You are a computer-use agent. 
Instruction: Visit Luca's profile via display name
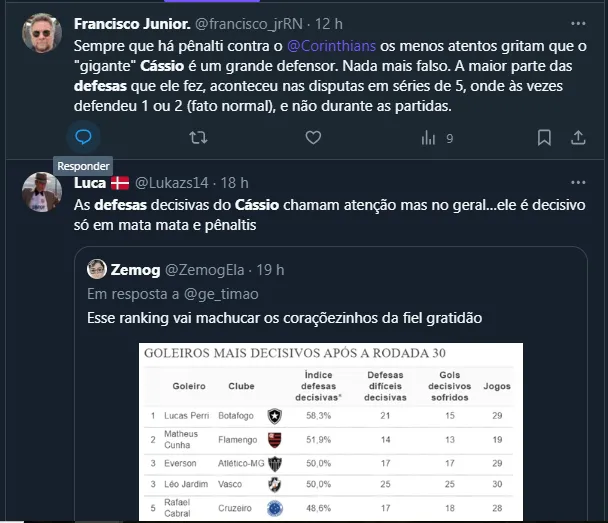click(x=91, y=181)
